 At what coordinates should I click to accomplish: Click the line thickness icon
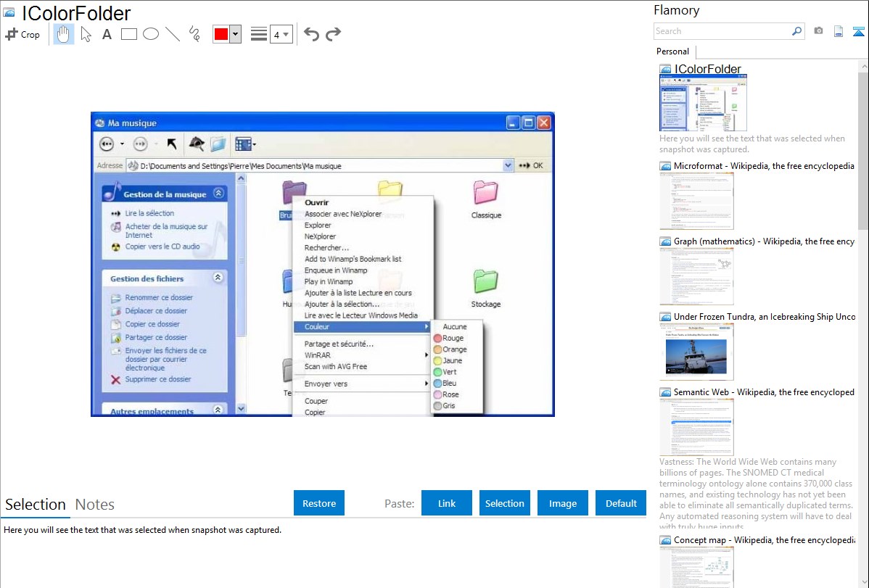point(259,34)
